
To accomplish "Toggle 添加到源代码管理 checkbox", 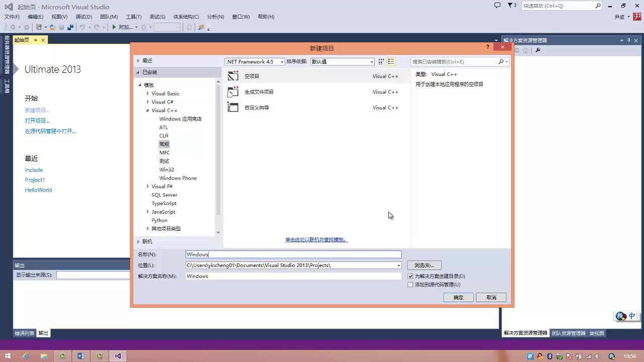I will (x=410, y=285).
